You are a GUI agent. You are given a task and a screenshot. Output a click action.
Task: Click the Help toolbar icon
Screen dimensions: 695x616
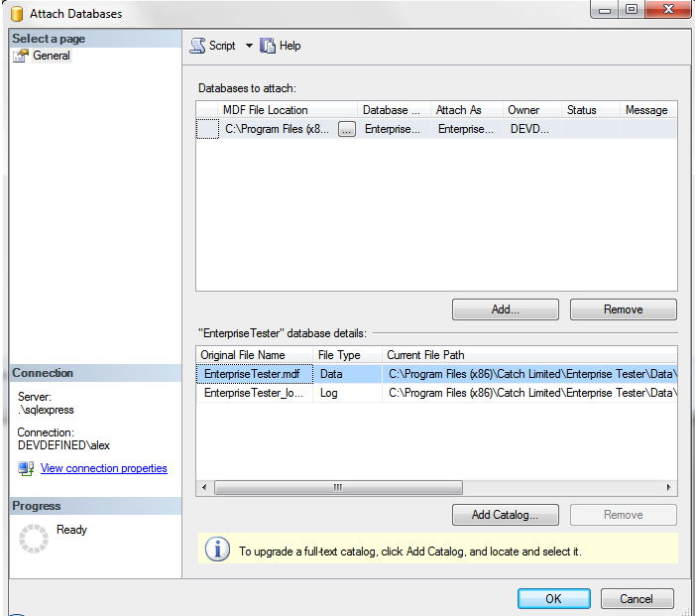[x=268, y=46]
